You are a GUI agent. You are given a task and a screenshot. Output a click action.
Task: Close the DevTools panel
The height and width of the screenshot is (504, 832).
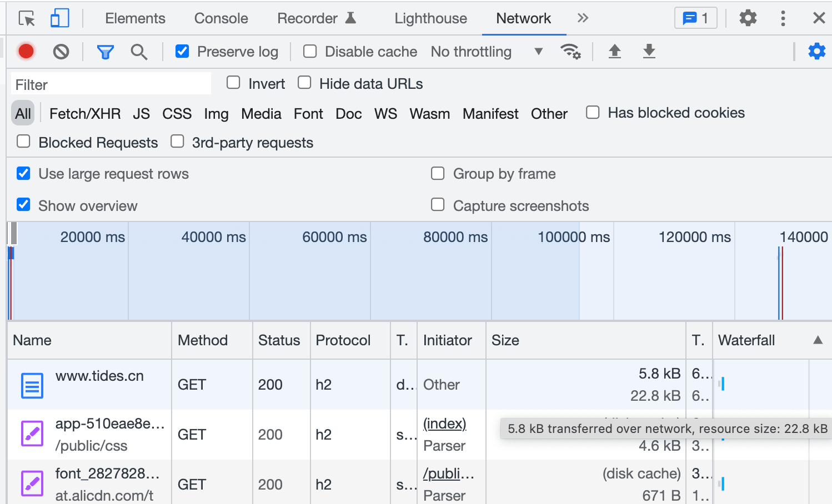point(819,18)
